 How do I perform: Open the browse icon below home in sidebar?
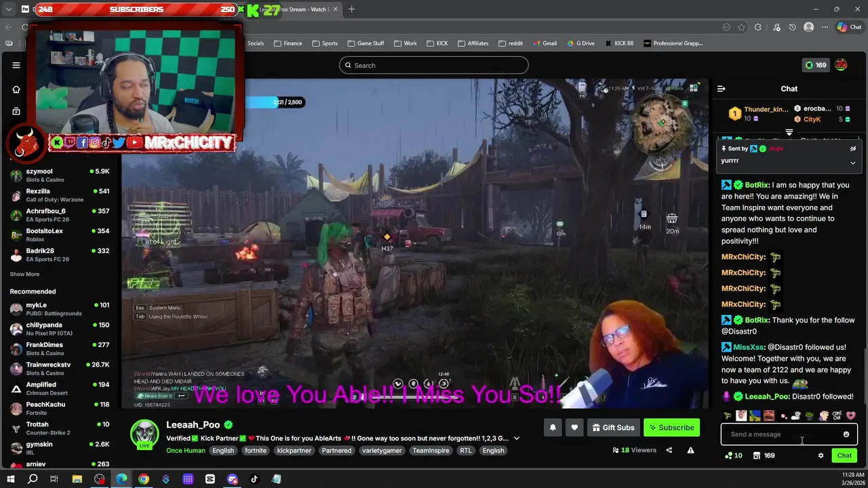pos(16,111)
